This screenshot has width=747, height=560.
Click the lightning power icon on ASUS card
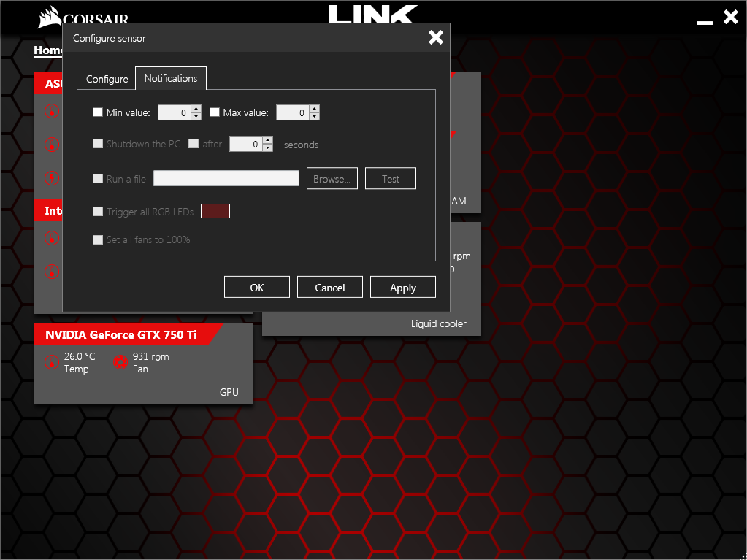coord(51,178)
